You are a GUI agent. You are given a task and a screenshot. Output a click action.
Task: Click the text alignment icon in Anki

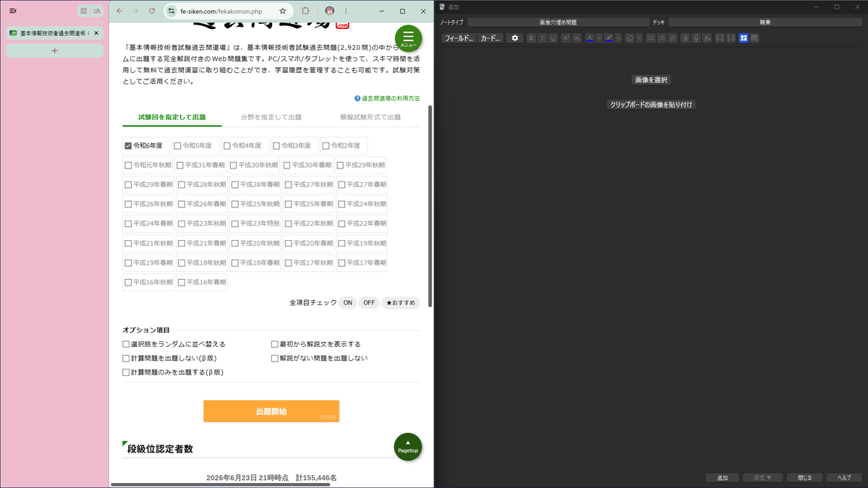coord(673,38)
